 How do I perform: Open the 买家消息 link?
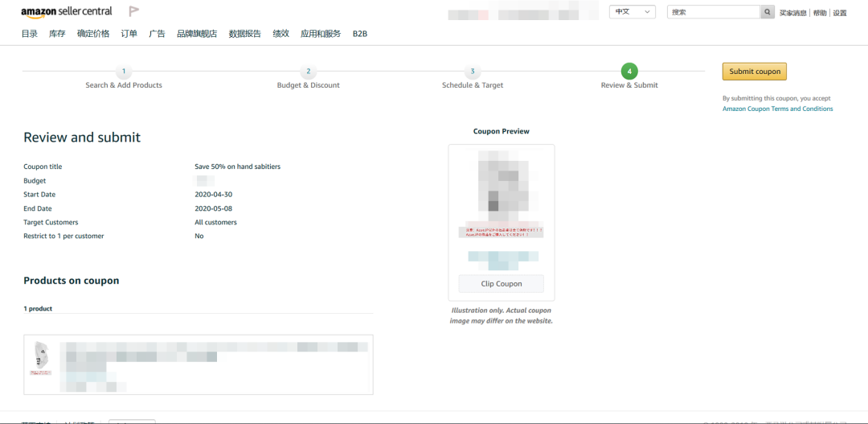792,13
